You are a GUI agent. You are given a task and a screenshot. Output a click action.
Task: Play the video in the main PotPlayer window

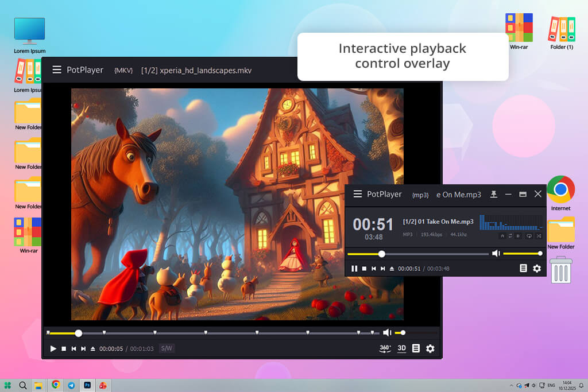point(53,348)
